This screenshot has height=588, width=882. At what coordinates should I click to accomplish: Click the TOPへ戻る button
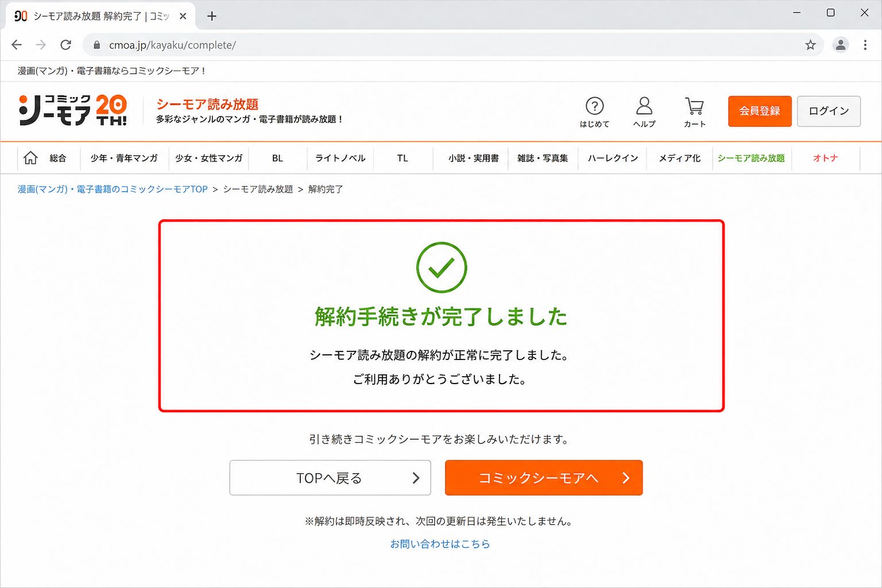(x=330, y=478)
